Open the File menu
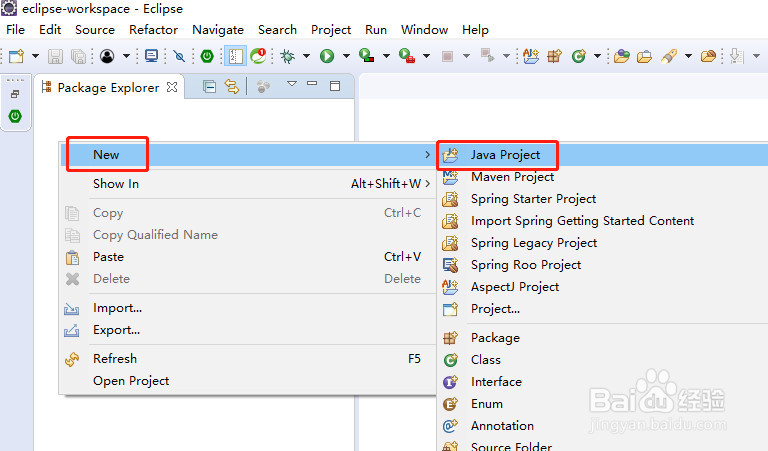The height and width of the screenshot is (451, 768). [x=15, y=30]
